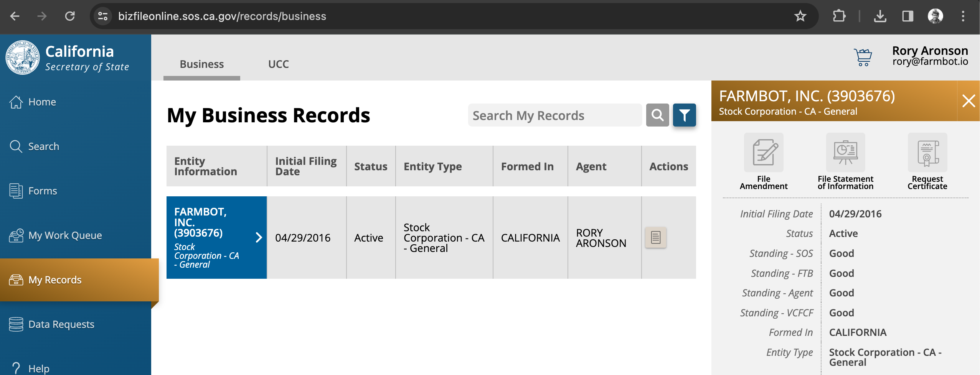This screenshot has width=980, height=375.
Task: Click the magnifying glass search button
Action: (657, 115)
